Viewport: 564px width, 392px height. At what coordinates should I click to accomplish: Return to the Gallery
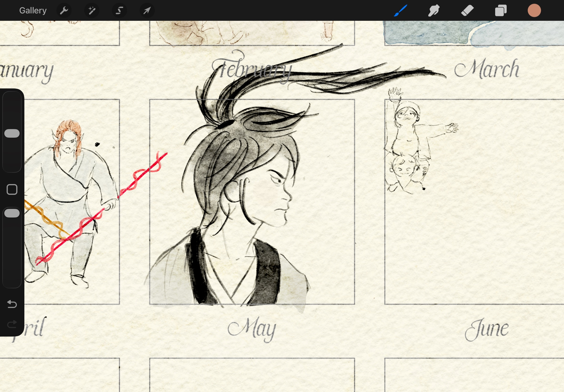pyautogui.click(x=33, y=11)
